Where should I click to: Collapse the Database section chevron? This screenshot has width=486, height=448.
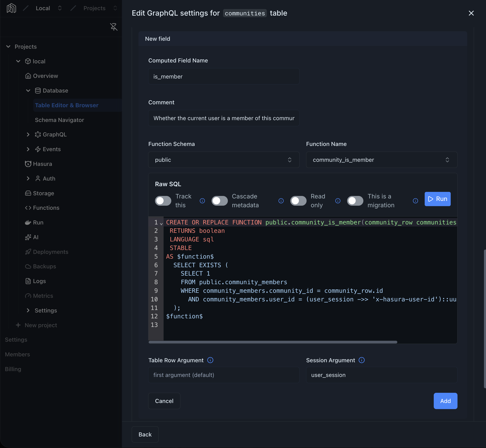pos(28,91)
